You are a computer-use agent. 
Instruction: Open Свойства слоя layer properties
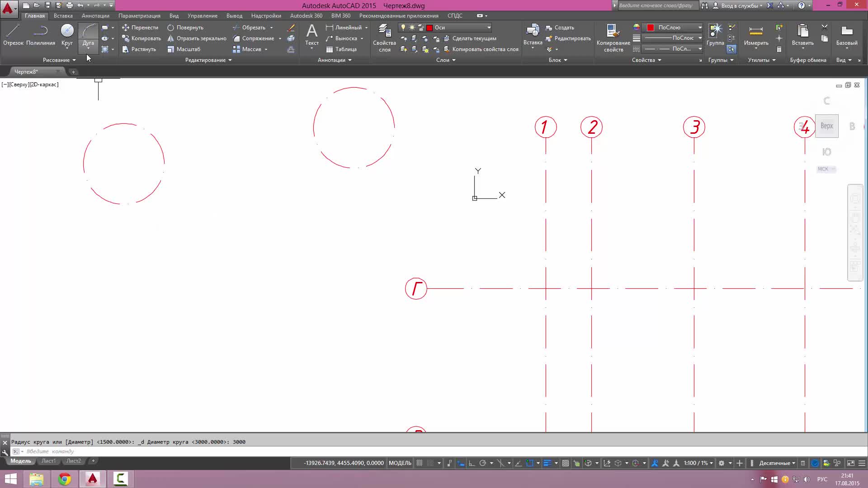(384, 38)
